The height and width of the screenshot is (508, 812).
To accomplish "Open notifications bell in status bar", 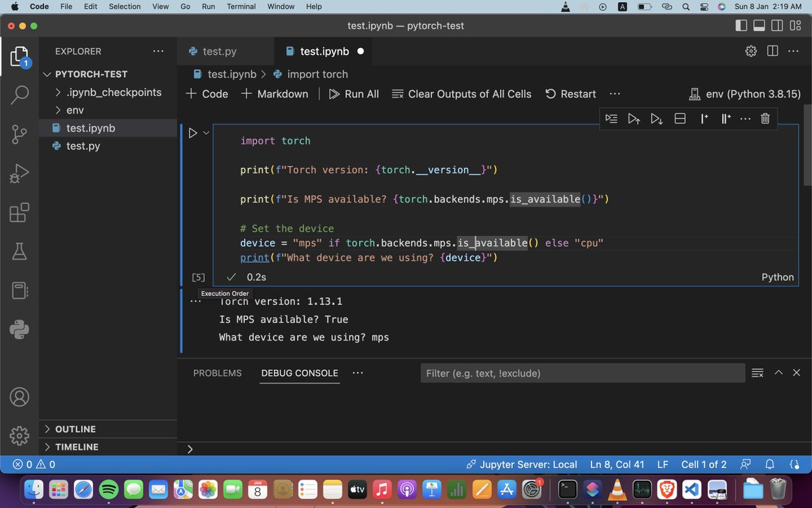I will pos(769,465).
